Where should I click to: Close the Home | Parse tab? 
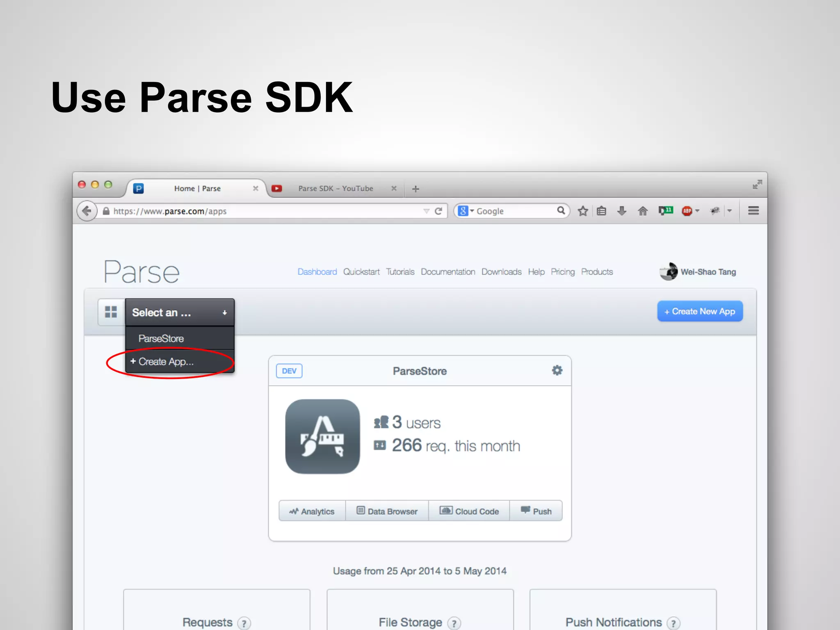coord(256,188)
